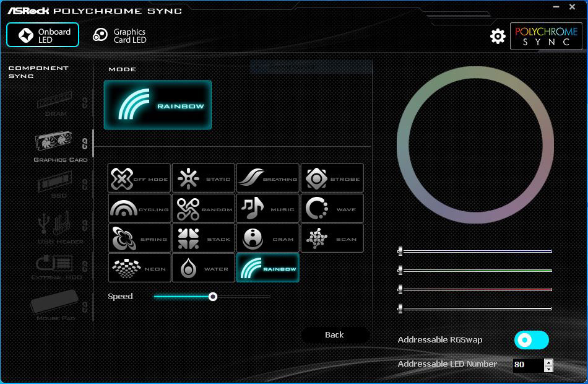
Task: Choose the Breathing lighting effect
Action: (x=267, y=178)
